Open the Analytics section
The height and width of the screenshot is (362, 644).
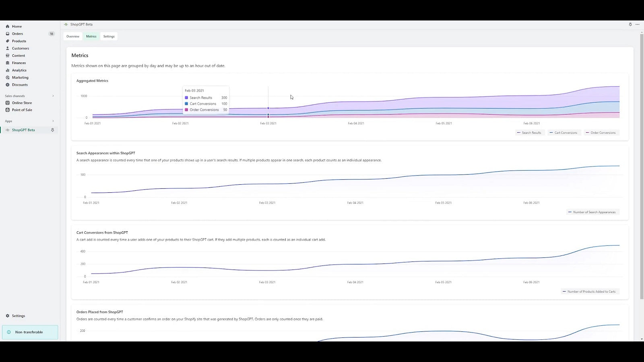(x=19, y=70)
